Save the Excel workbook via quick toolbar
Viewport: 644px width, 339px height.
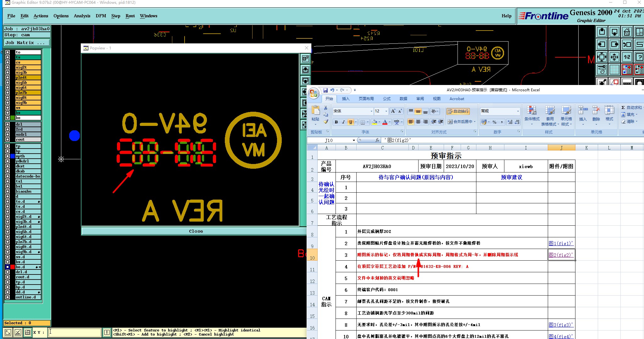point(325,90)
